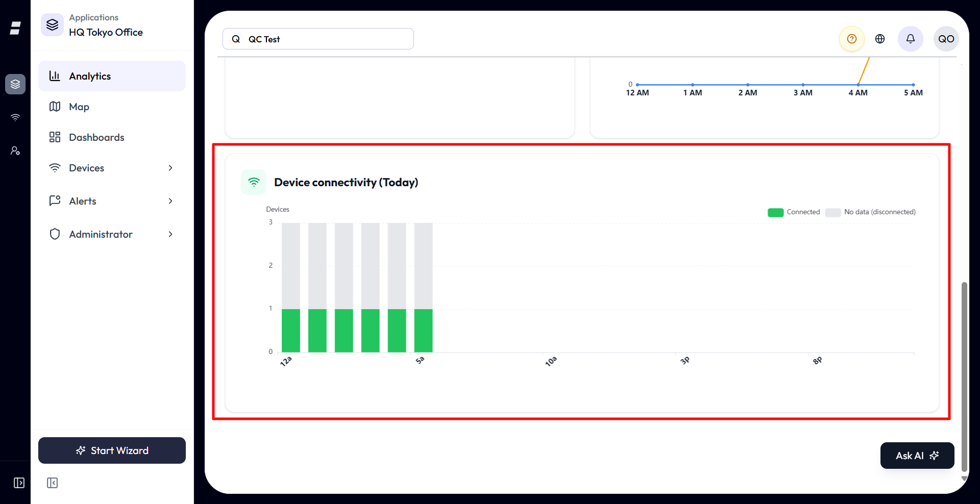Toggle the Connected legend item
Screen dimensions: 980x504
click(x=794, y=212)
